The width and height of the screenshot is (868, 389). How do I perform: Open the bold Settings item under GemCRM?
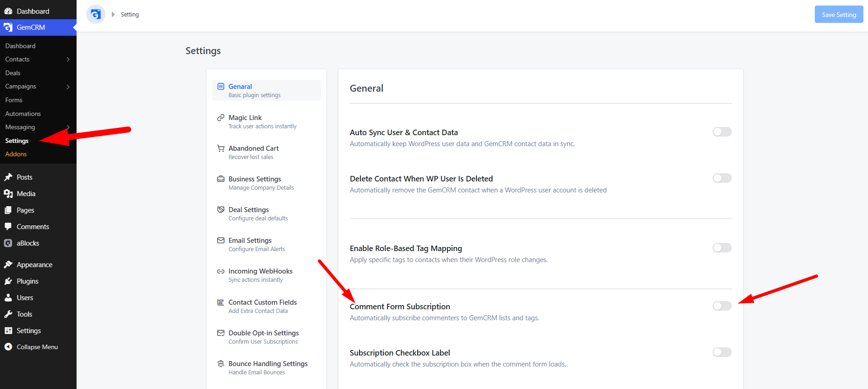click(x=17, y=141)
